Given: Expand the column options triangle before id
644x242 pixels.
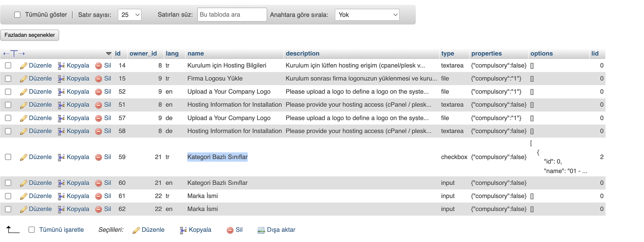Looking at the screenshot, I should pos(109,53).
